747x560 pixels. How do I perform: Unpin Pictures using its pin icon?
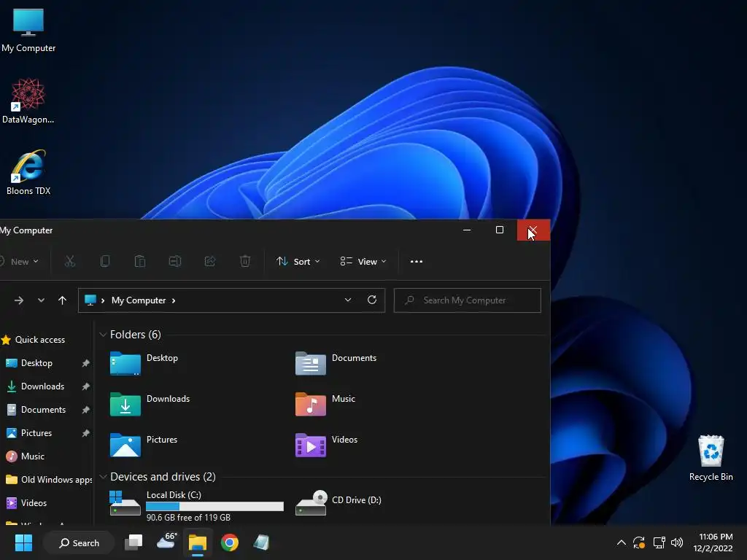click(x=86, y=433)
